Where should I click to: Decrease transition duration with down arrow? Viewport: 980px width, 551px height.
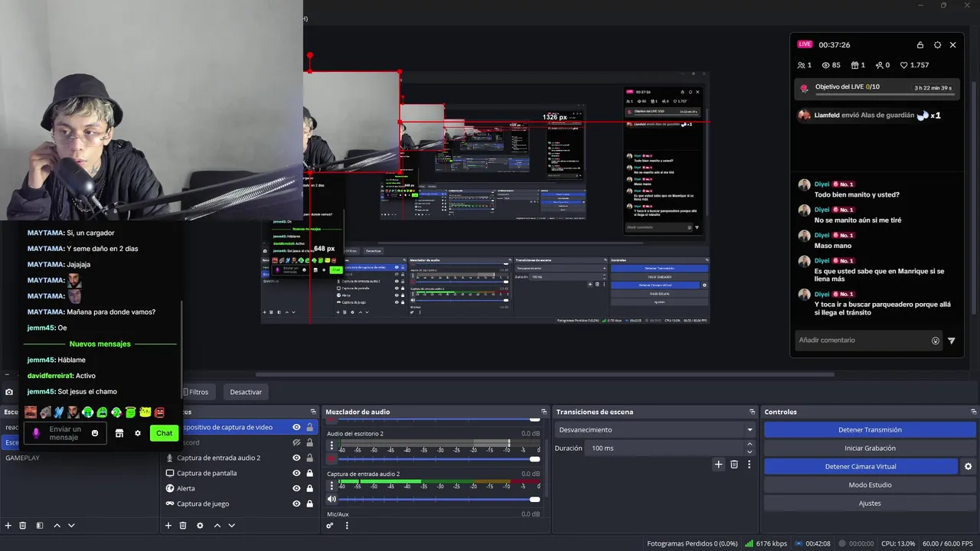coord(750,452)
